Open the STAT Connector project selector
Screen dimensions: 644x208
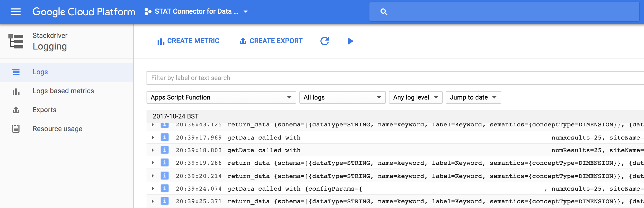click(196, 12)
